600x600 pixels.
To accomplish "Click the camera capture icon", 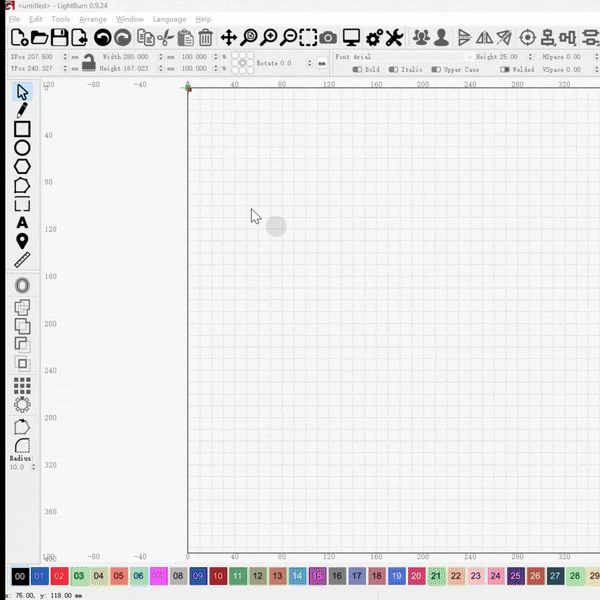I will click(328, 38).
